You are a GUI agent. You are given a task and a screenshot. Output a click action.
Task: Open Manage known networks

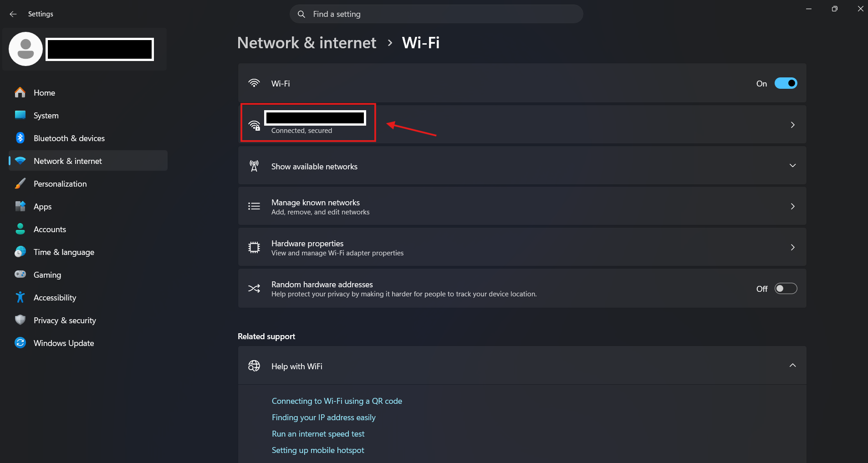[522, 206]
